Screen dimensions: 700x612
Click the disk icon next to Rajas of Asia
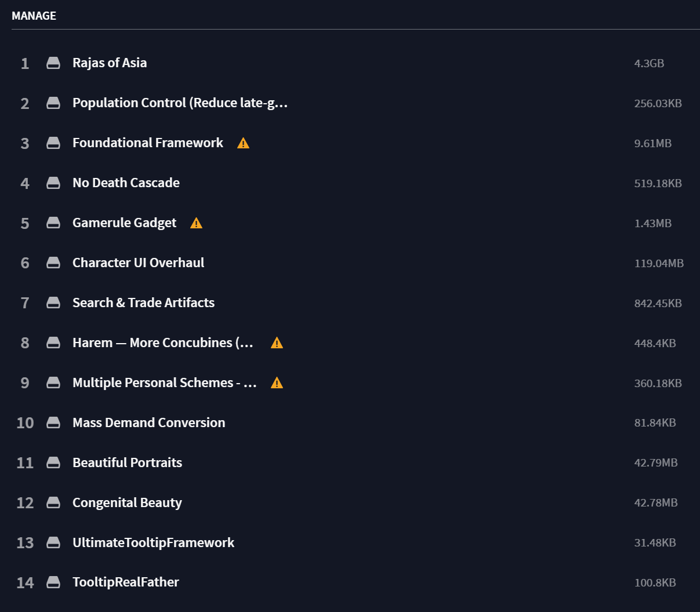tap(53, 63)
